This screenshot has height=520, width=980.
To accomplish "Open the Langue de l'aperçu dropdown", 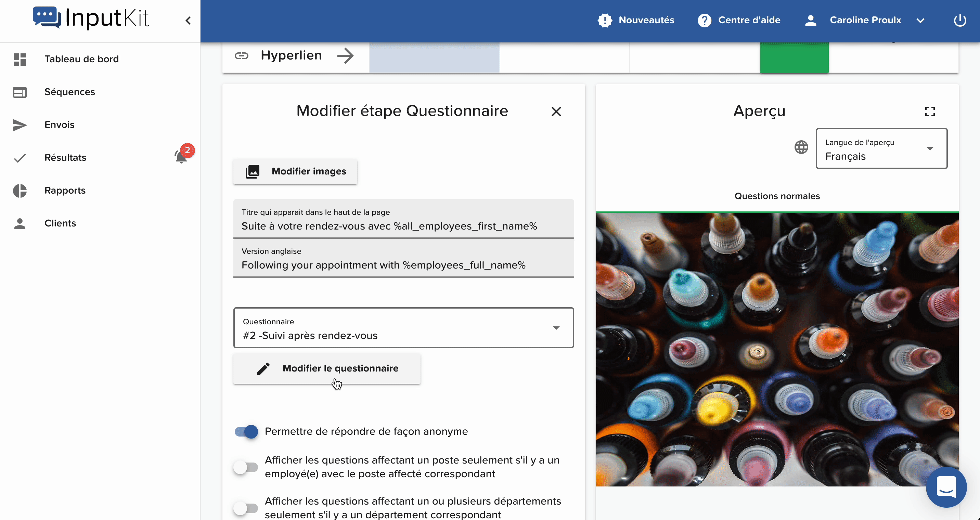I will pyautogui.click(x=881, y=149).
